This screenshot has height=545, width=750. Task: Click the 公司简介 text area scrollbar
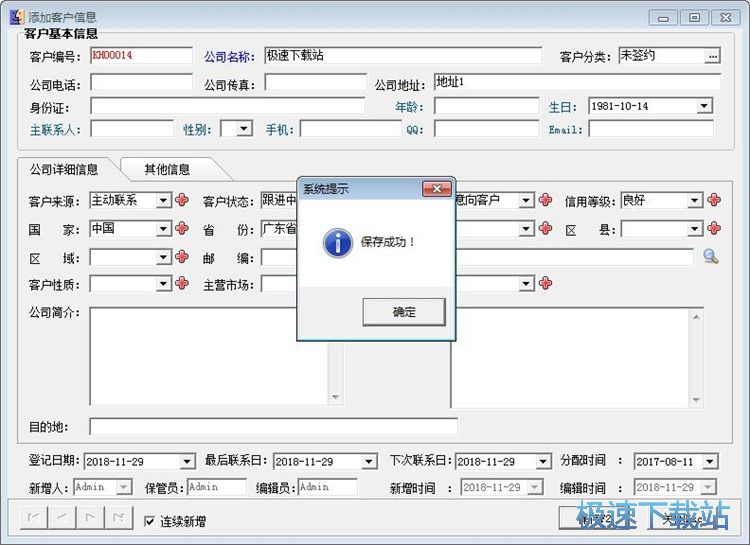[335, 357]
